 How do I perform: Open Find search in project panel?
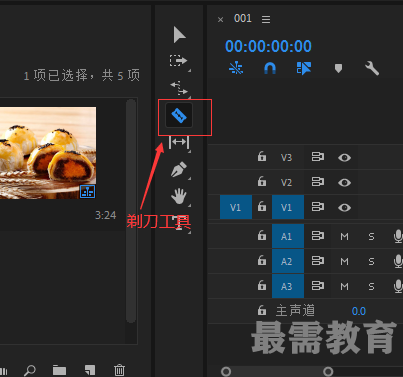coord(30,370)
